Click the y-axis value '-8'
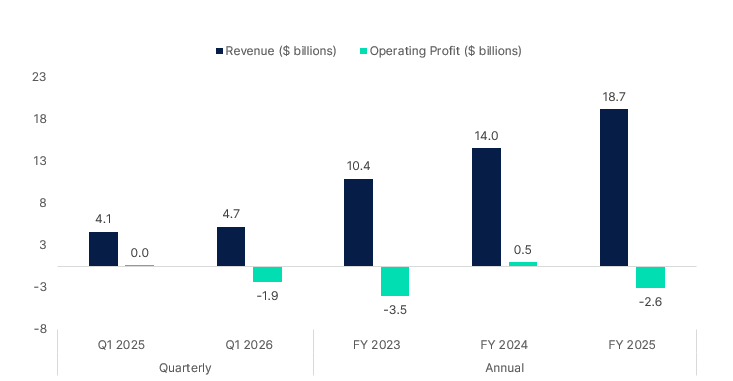This screenshot has height=381, width=733. [x=41, y=329]
